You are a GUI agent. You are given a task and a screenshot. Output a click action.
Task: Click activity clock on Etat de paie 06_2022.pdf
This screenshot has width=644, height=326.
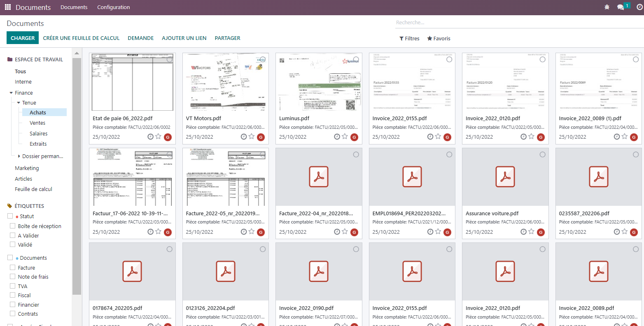coord(151,137)
